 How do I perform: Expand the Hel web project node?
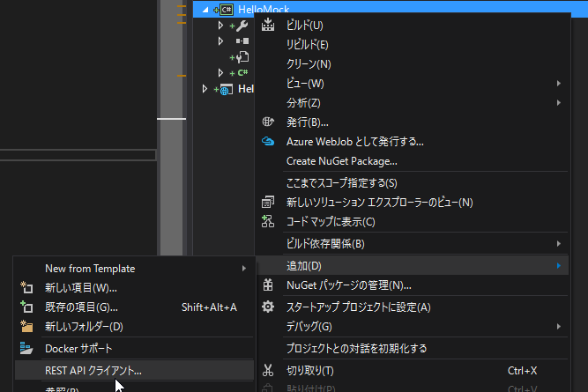205,89
